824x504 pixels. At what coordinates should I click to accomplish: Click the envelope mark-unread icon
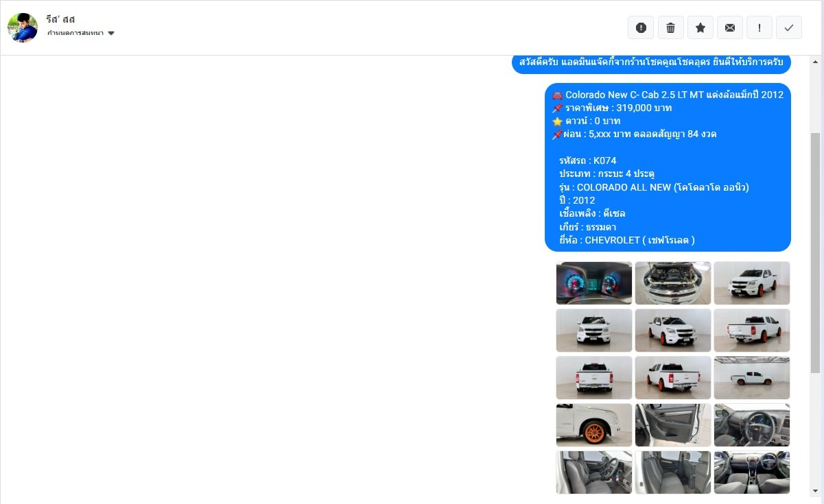729,27
